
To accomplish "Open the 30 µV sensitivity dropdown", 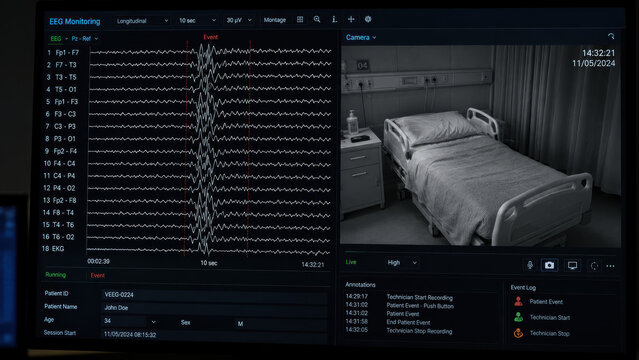I will pos(239,20).
